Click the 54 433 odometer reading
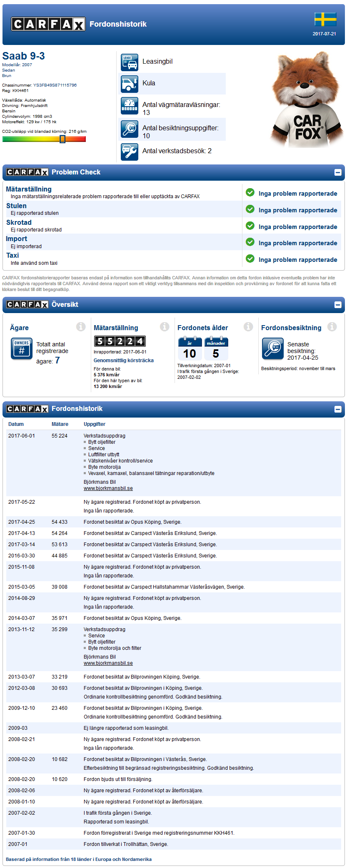 [x=60, y=522]
